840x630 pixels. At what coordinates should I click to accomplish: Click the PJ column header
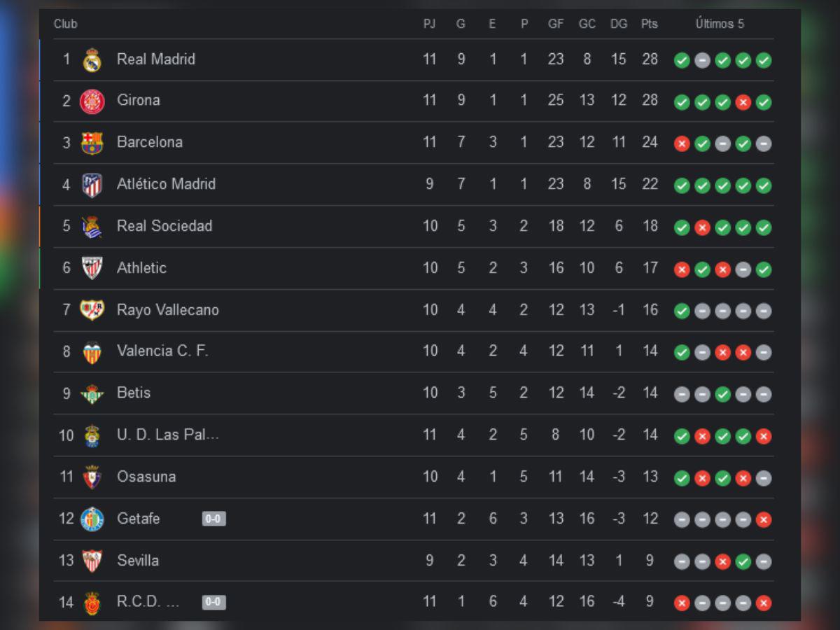[429, 23]
